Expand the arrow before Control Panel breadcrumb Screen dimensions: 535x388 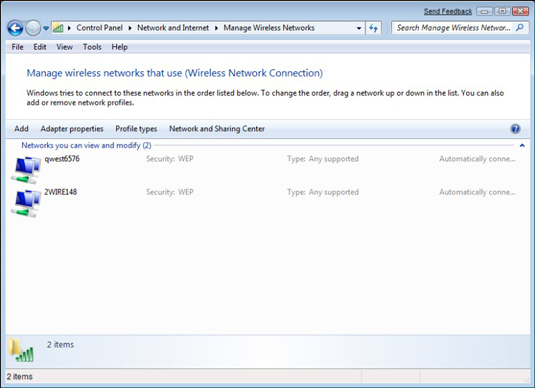click(x=69, y=28)
